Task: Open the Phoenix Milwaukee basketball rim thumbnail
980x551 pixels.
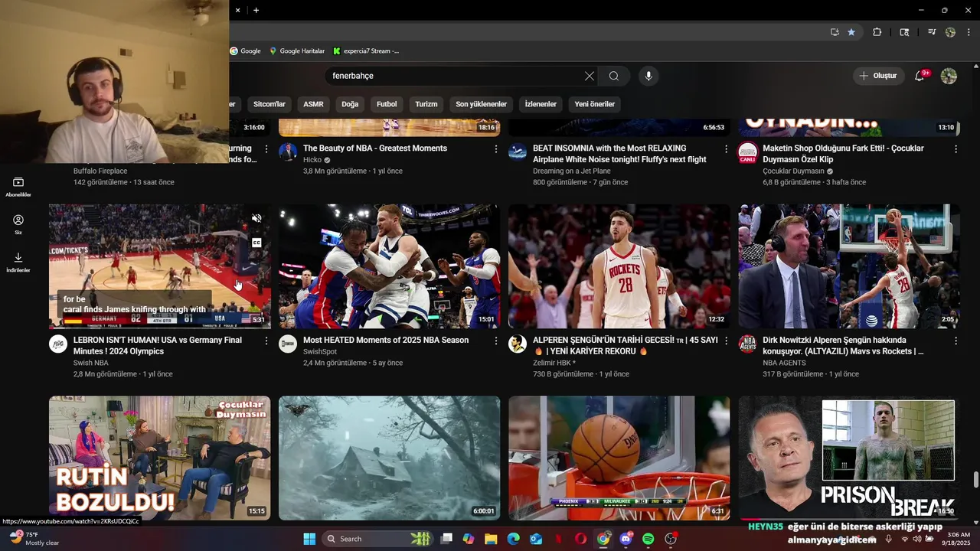Action: [x=619, y=458]
